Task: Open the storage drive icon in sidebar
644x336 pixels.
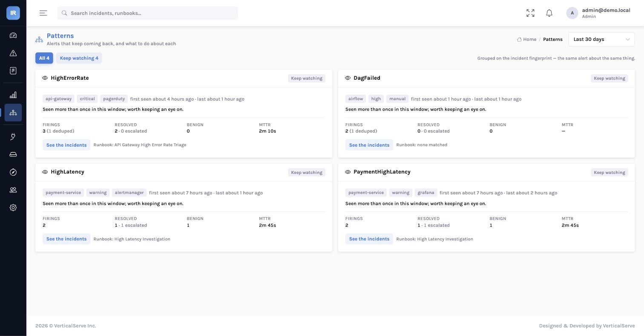Action: click(x=13, y=154)
